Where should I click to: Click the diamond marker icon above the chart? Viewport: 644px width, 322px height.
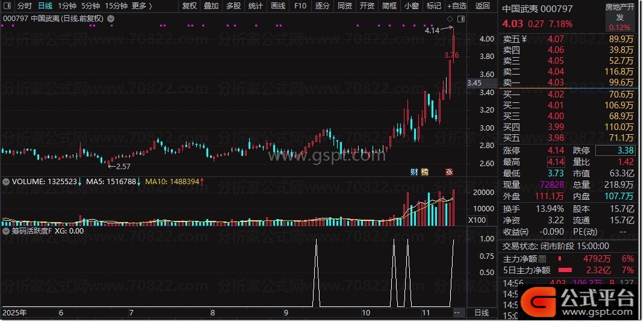(449, 19)
